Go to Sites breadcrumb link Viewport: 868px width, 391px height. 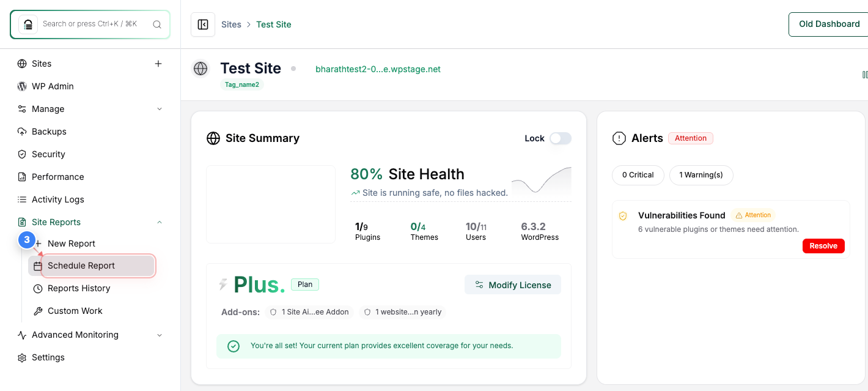tap(231, 24)
